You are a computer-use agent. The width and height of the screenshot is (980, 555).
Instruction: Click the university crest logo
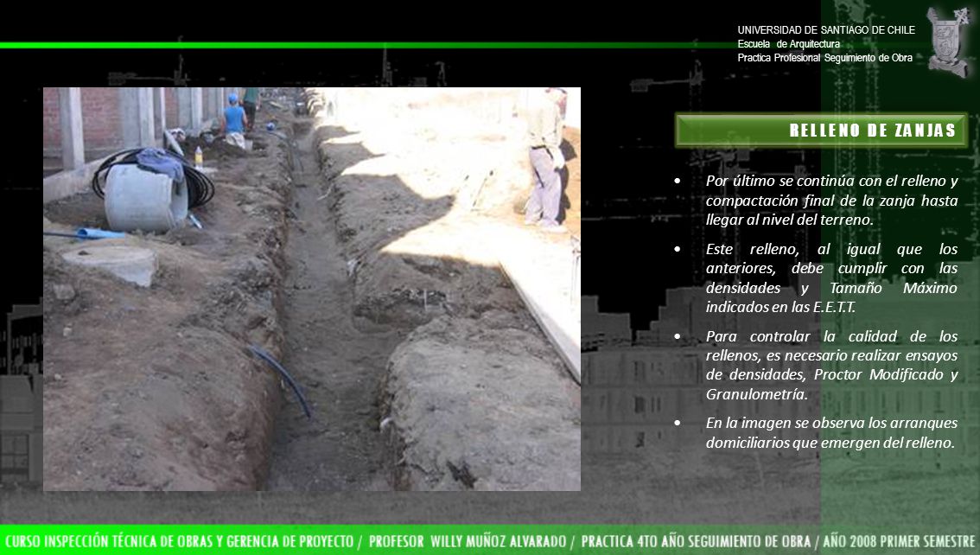[948, 41]
